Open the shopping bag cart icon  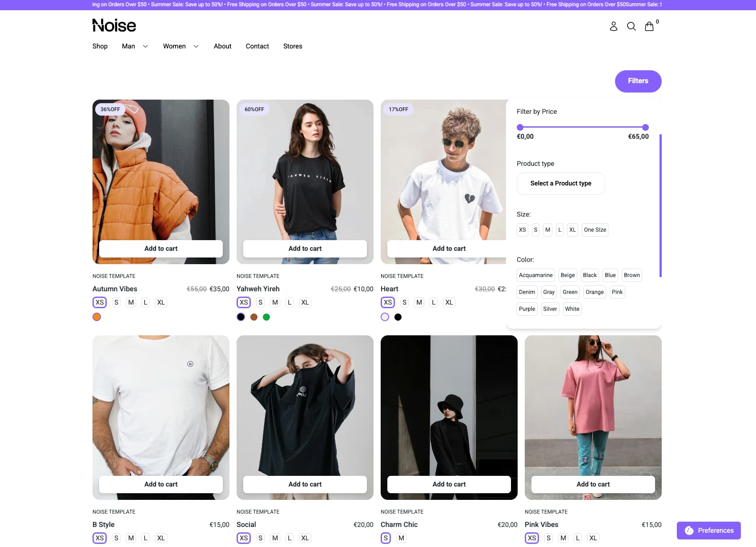point(649,27)
